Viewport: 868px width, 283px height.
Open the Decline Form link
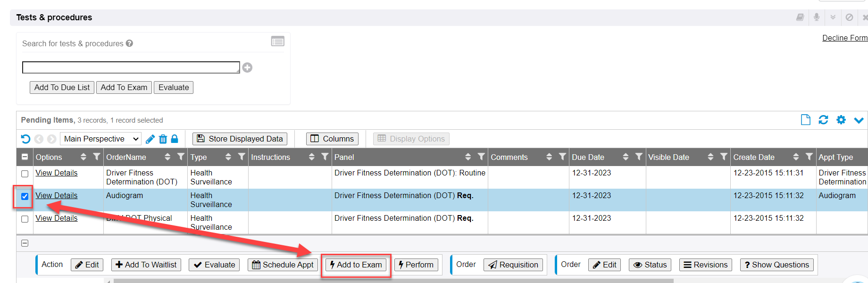[844, 38]
